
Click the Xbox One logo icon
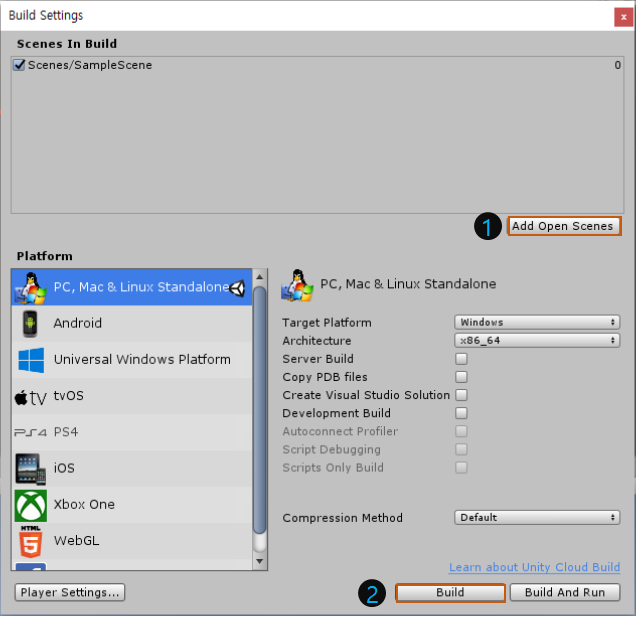pyautogui.click(x=31, y=505)
